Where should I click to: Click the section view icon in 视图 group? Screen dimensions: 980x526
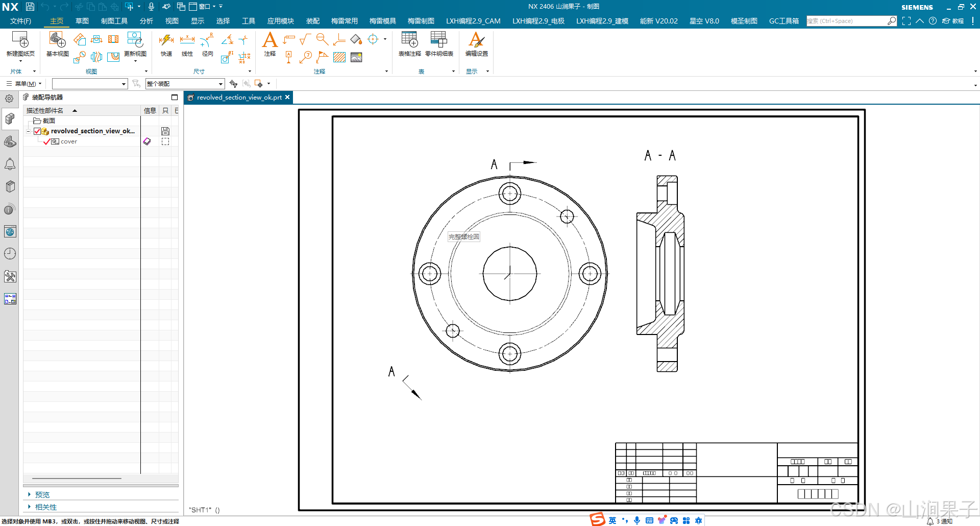(113, 39)
